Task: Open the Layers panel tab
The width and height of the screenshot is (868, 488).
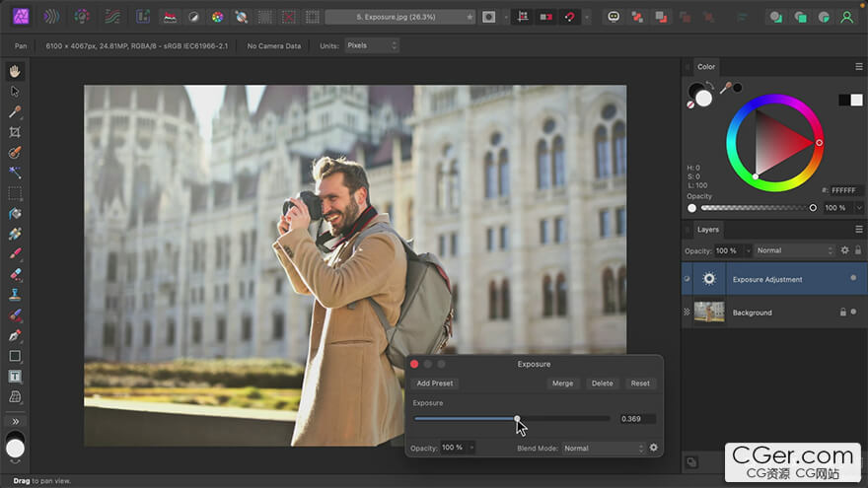Action: click(x=708, y=230)
